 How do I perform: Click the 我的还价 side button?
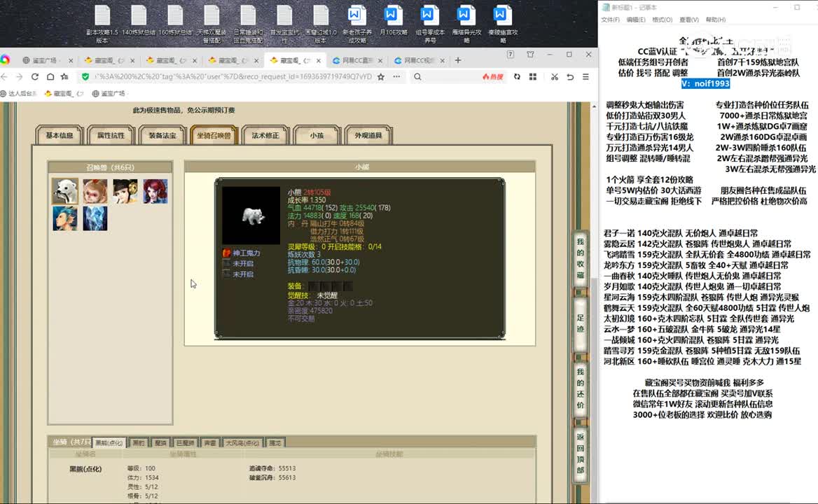pos(581,388)
